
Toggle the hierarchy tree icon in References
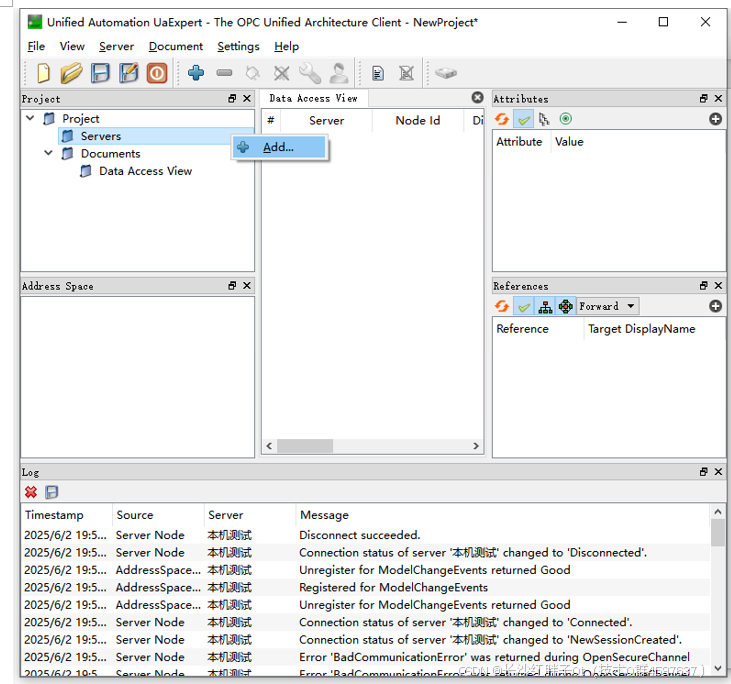545,306
